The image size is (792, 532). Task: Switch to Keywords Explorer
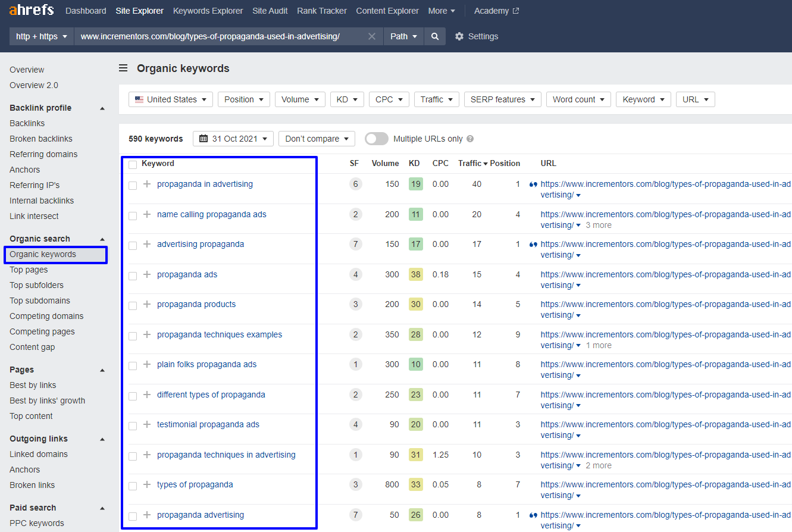click(x=208, y=10)
